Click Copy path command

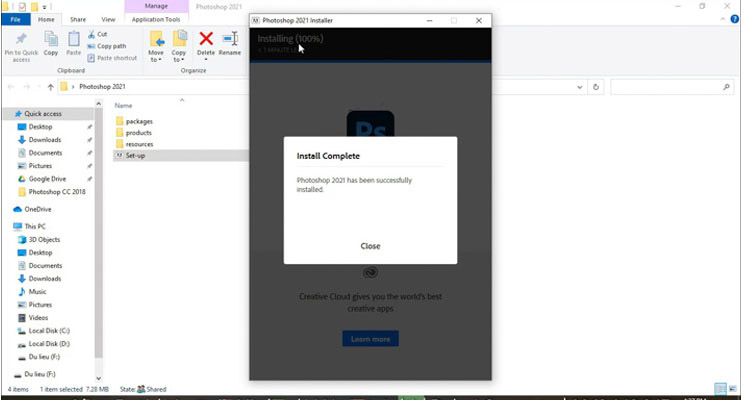107,46
